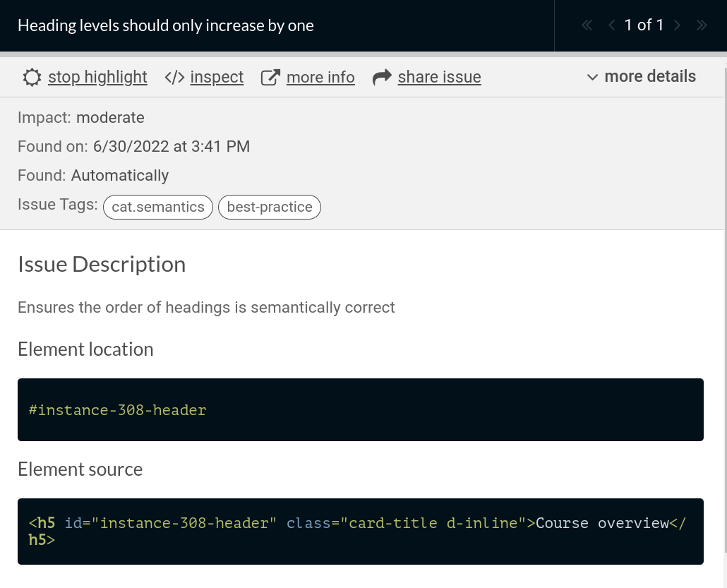Click the highlight sun icon
727x588 pixels.
[x=32, y=77]
